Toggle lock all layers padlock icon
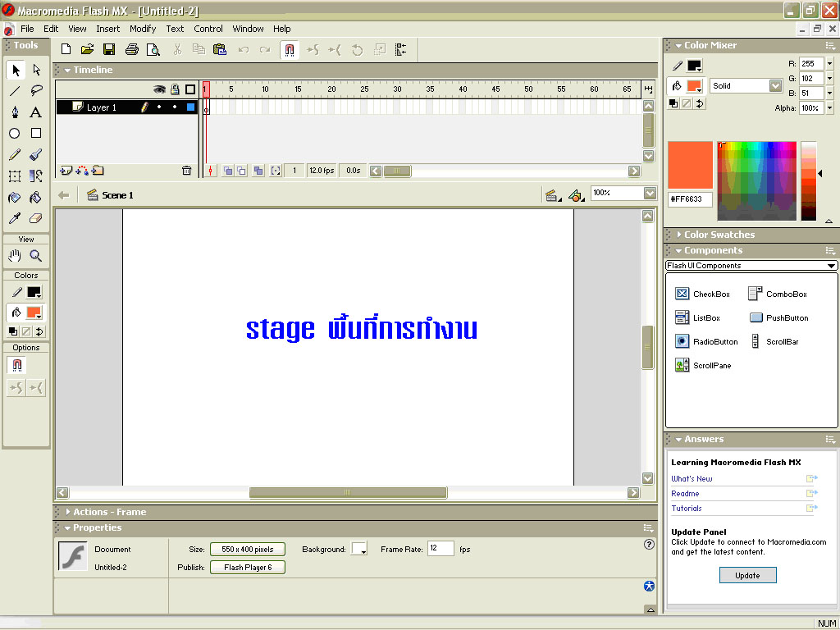840x630 pixels. (175, 89)
